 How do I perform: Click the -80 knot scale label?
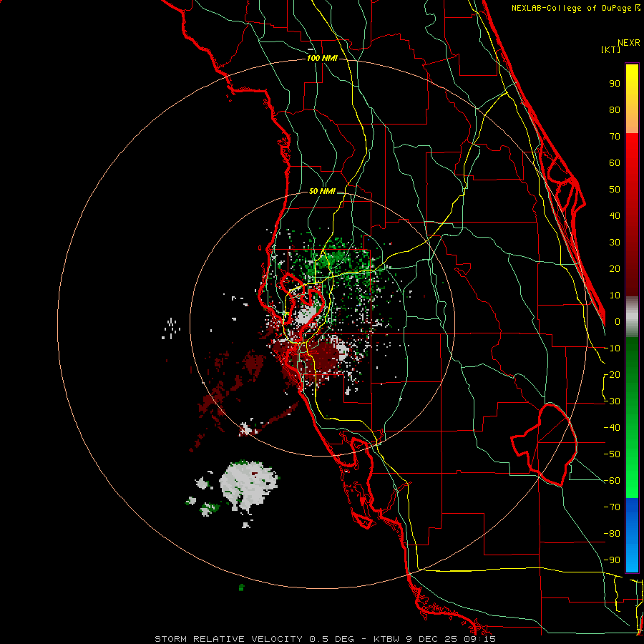tap(612, 534)
